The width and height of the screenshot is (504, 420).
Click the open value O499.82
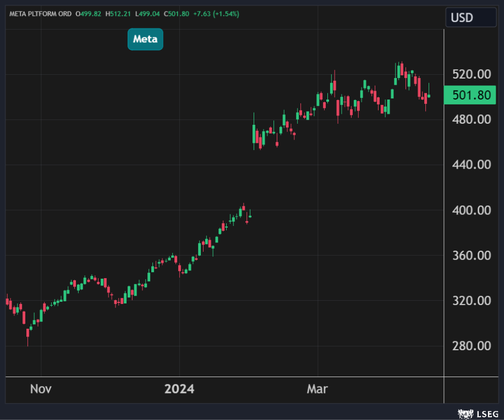[90, 14]
